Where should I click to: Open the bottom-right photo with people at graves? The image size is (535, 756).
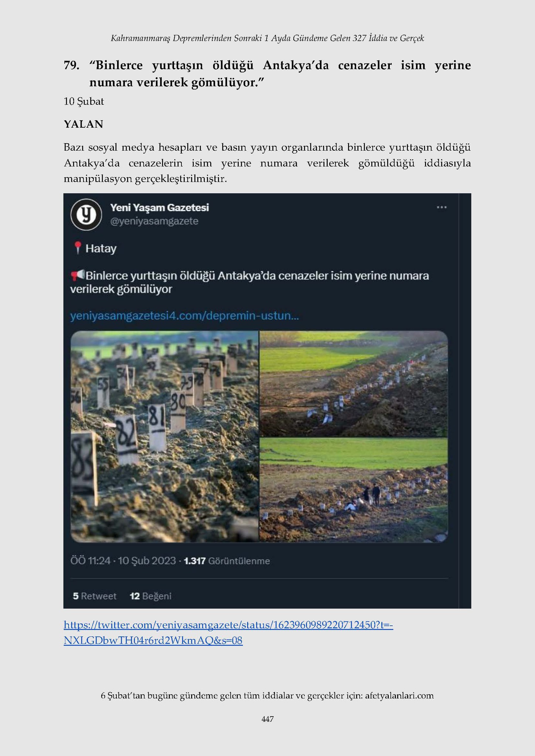pyautogui.click(x=354, y=490)
